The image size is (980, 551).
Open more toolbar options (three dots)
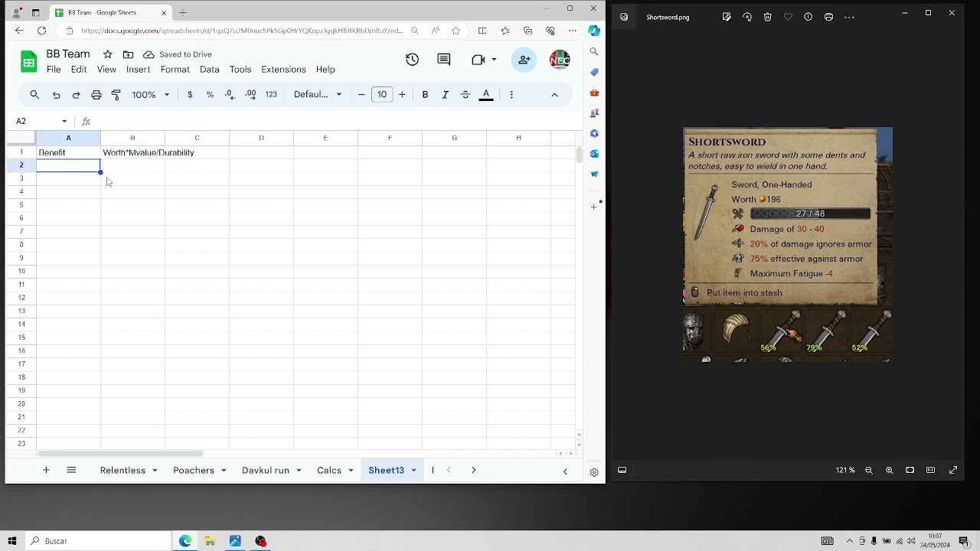point(511,95)
